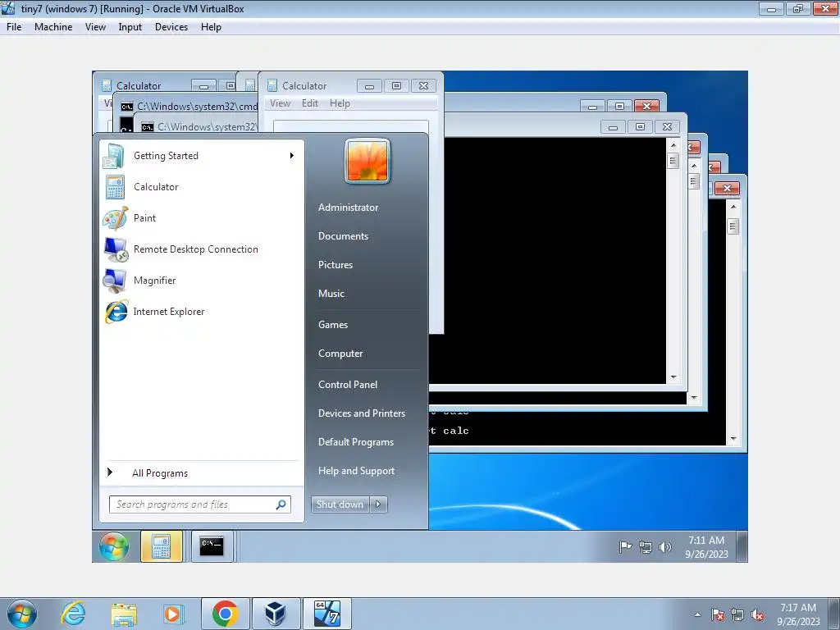Open Windows Media Player on host taskbar
The height and width of the screenshot is (630, 840).
[x=173, y=614]
